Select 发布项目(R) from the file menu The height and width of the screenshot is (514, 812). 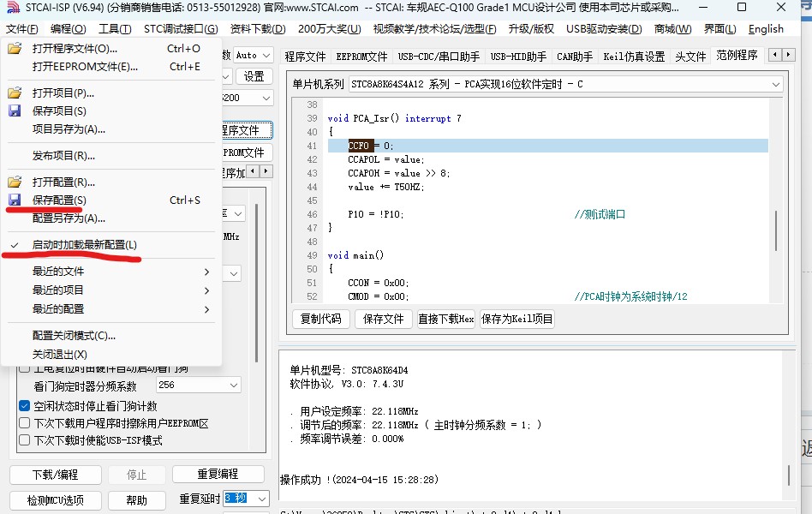point(63,156)
